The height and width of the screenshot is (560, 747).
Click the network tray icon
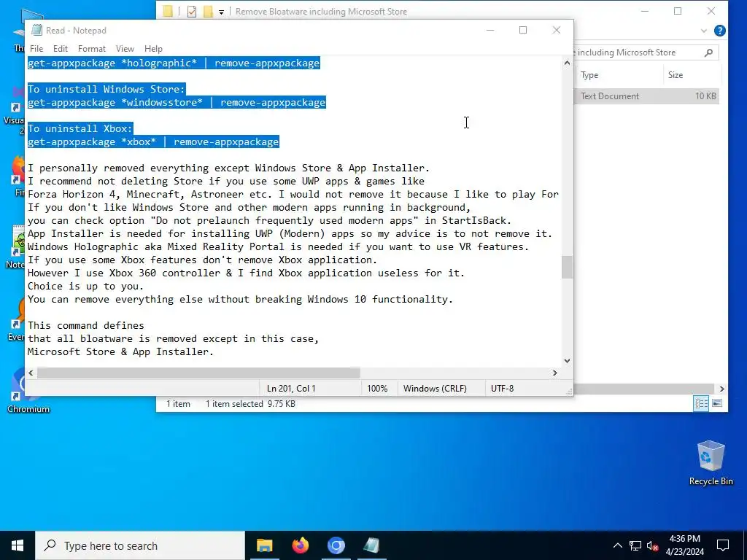pyautogui.click(x=635, y=545)
